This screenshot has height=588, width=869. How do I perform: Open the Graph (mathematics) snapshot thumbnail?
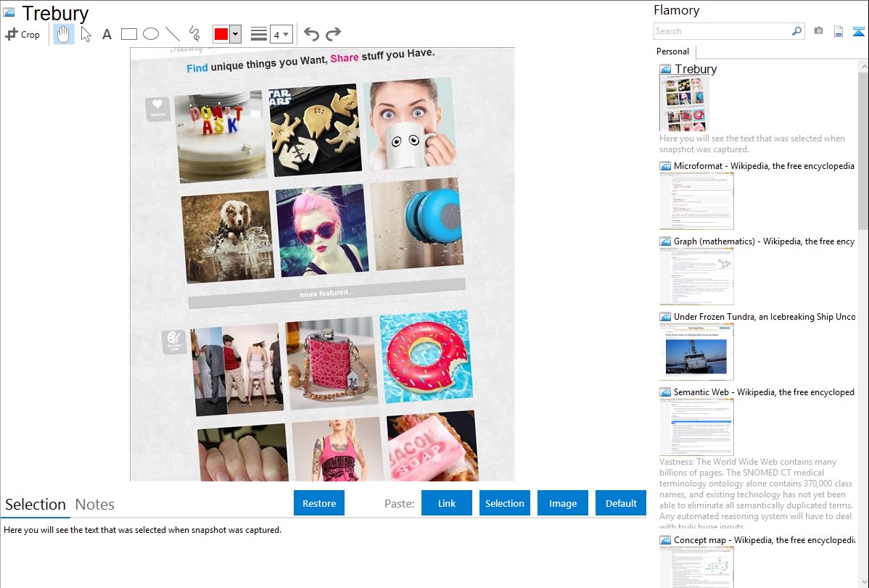[x=696, y=276]
